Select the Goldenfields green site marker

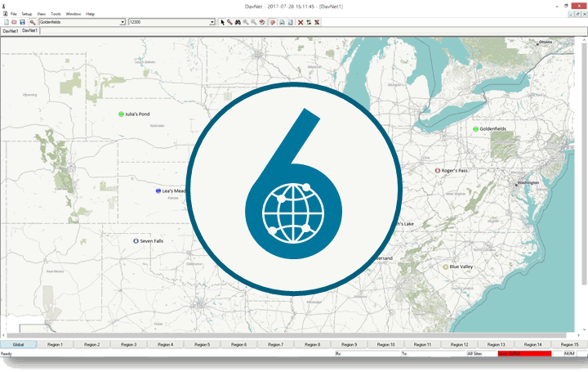(475, 129)
